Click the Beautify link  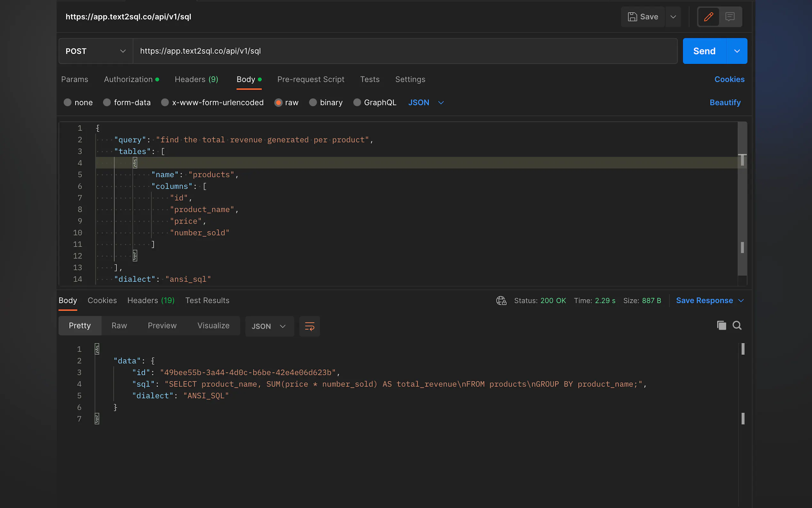[725, 102]
